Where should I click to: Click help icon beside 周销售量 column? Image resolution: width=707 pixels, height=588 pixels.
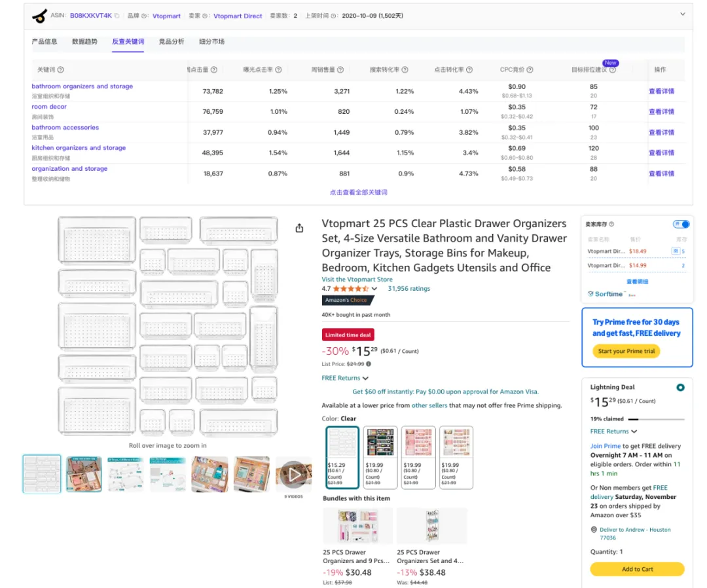(x=340, y=69)
